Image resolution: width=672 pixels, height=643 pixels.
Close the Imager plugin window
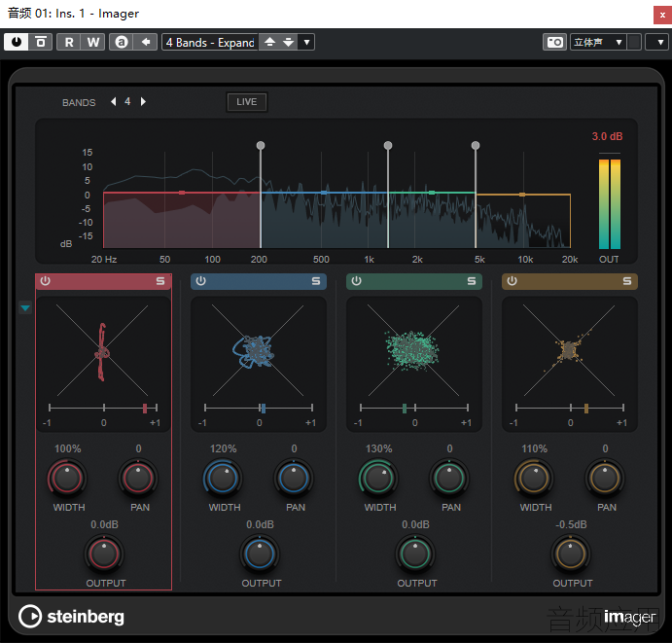662,15
